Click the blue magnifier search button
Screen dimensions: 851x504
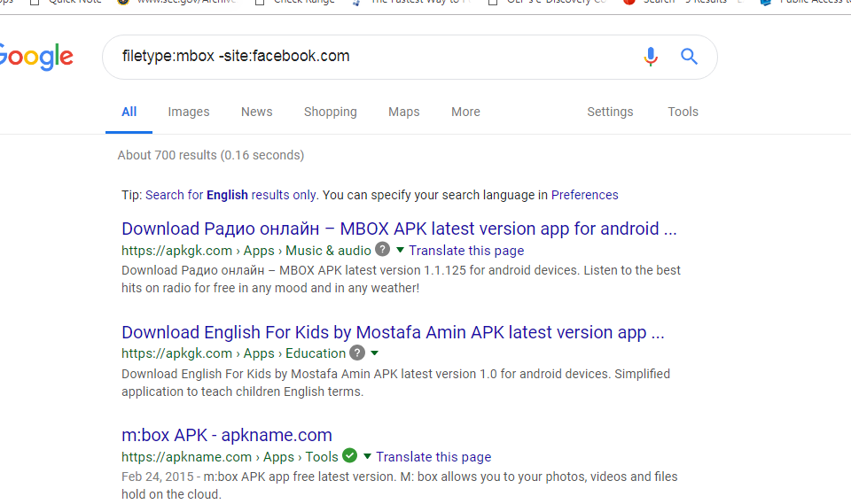pyautogui.click(x=689, y=56)
